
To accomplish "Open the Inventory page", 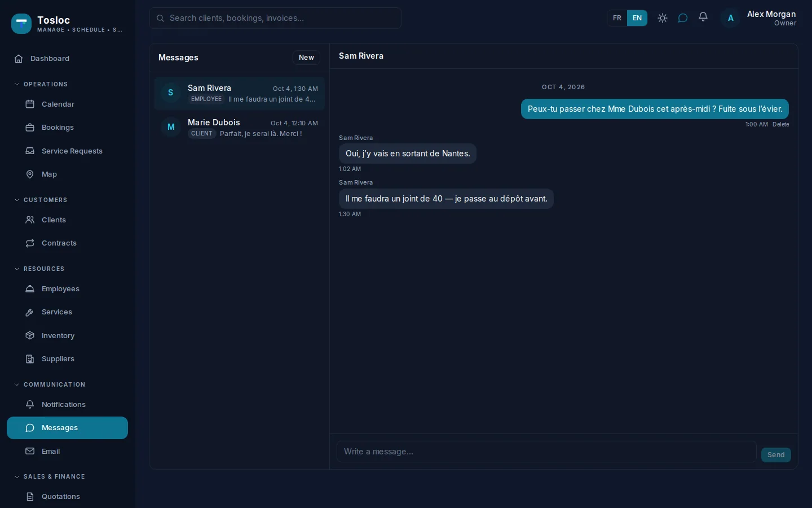I will [67, 336].
